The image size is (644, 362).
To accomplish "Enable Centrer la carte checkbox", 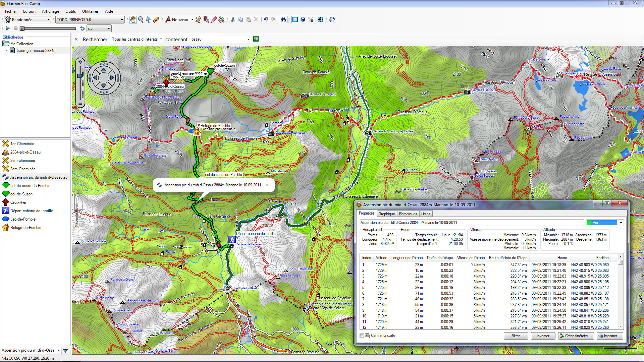I will 362,336.
